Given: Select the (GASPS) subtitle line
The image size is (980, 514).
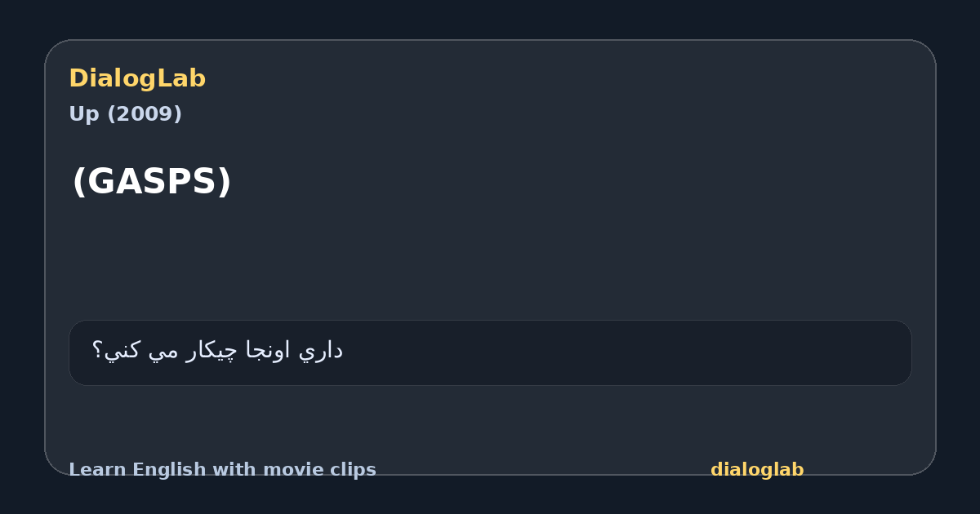Looking at the screenshot, I should click(x=152, y=182).
